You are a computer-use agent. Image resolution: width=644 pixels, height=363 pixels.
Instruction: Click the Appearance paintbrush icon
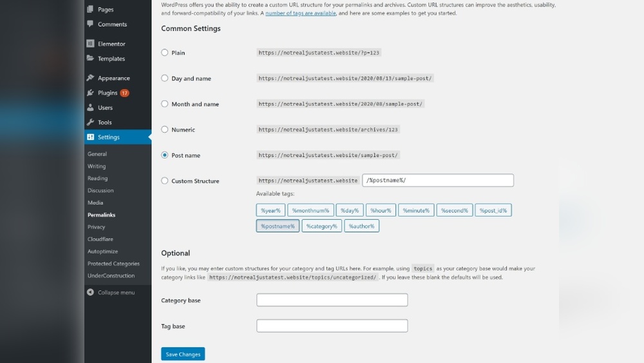(90, 78)
